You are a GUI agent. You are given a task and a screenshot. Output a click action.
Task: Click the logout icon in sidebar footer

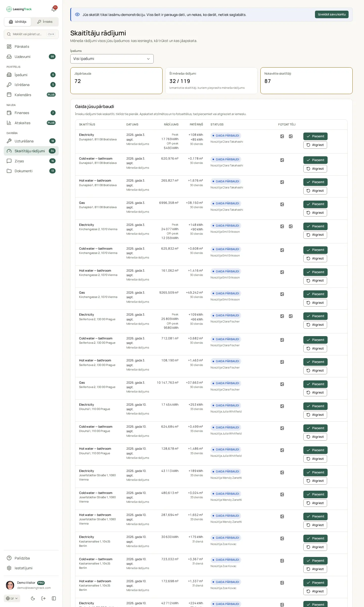[x=43, y=598]
